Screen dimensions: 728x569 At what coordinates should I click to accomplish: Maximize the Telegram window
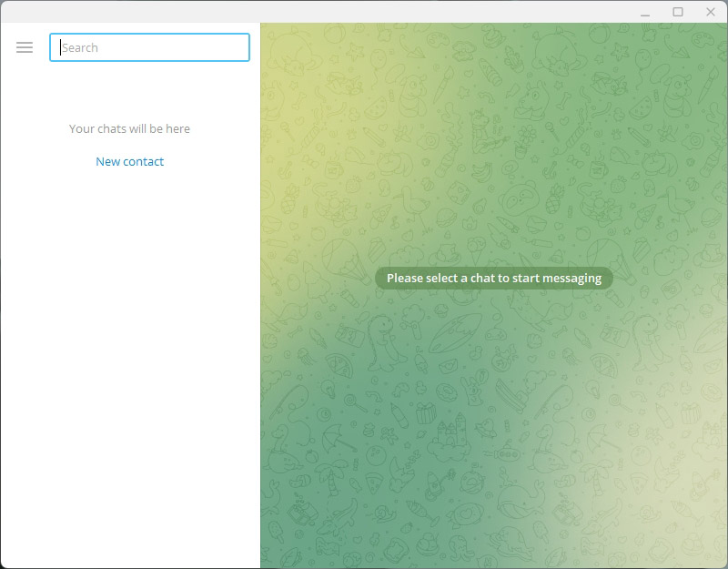point(678,12)
